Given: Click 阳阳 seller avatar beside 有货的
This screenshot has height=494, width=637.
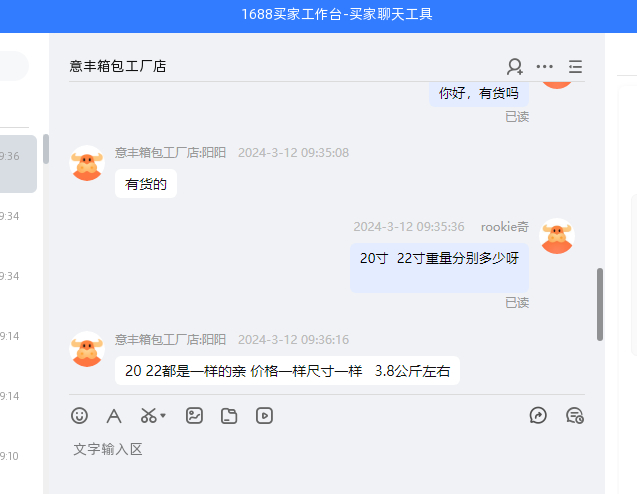Looking at the screenshot, I should click(87, 163).
